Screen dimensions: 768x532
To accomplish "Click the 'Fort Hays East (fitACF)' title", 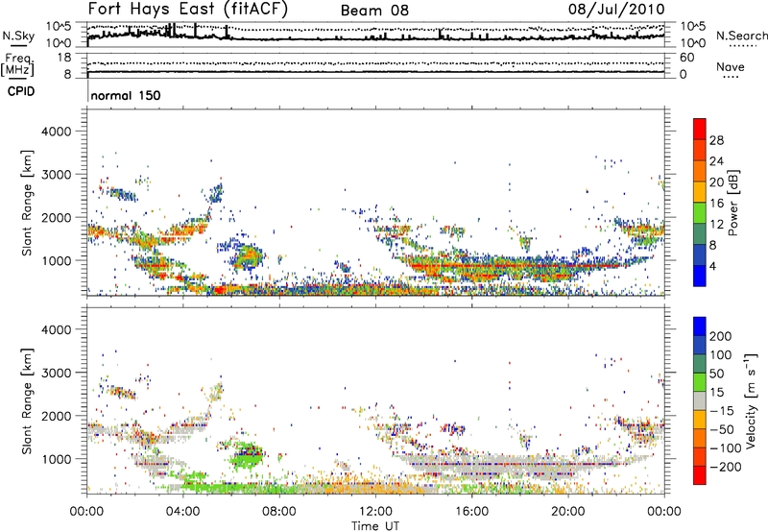I will pyautogui.click(x=188, y=10).
